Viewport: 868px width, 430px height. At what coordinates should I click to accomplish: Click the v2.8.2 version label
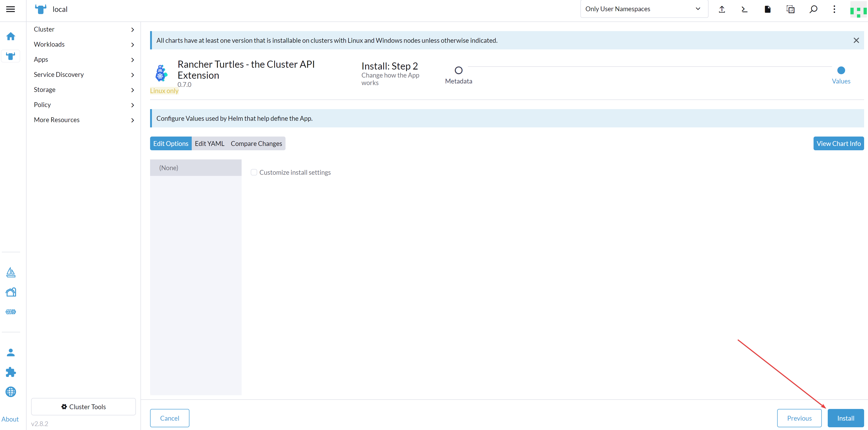pos(39,424)
